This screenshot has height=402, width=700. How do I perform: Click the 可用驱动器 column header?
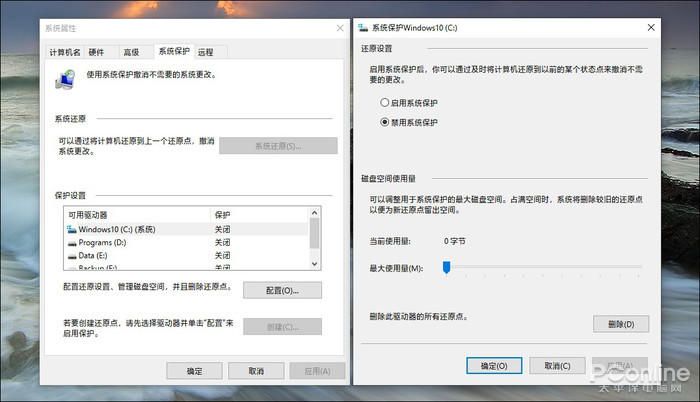(137, 215)
